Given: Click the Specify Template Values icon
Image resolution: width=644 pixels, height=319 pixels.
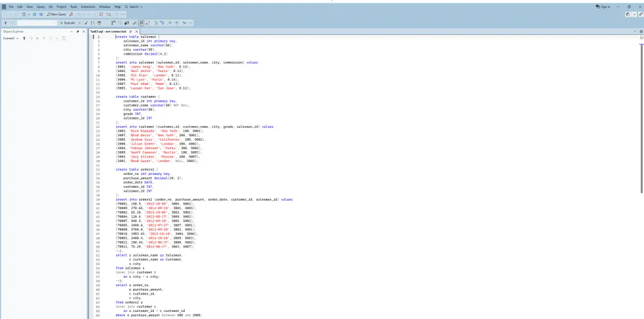Looking at the screenshot, I should click(184, 23).
